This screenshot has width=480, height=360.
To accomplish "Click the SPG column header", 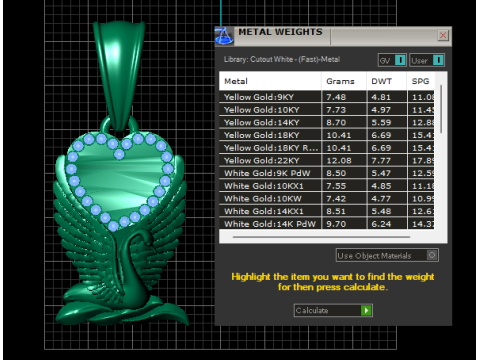I will (x=421, y=81).
